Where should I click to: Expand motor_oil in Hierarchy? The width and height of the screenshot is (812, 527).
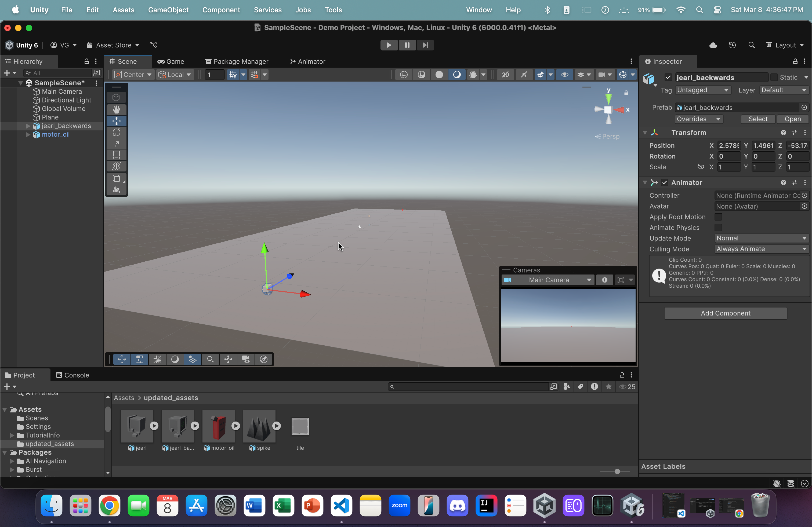click(x=28, y=135)
